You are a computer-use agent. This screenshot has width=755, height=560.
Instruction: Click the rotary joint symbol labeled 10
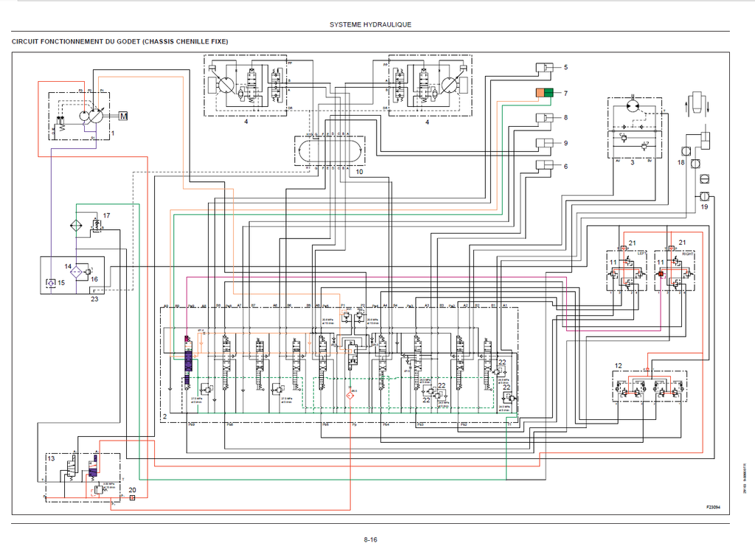330,151
